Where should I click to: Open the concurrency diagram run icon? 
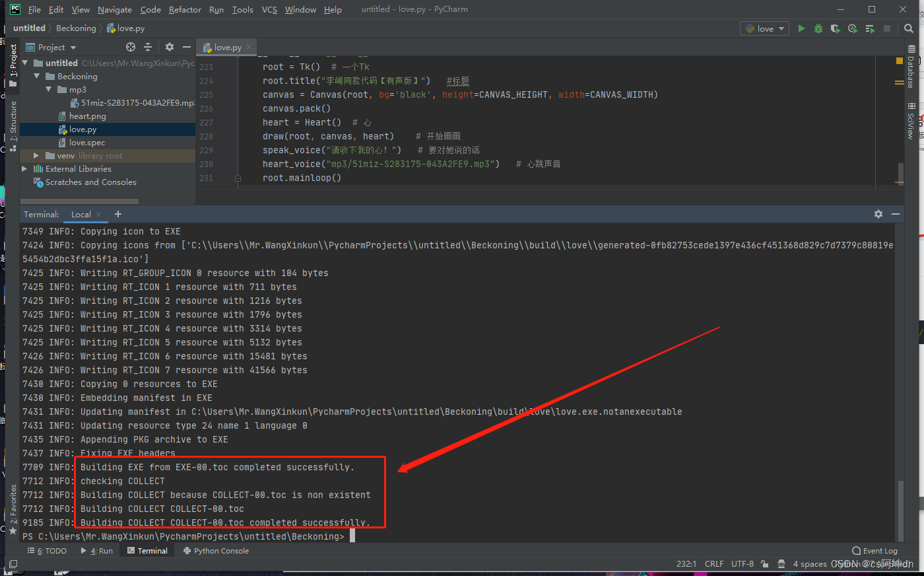[870, 28]
